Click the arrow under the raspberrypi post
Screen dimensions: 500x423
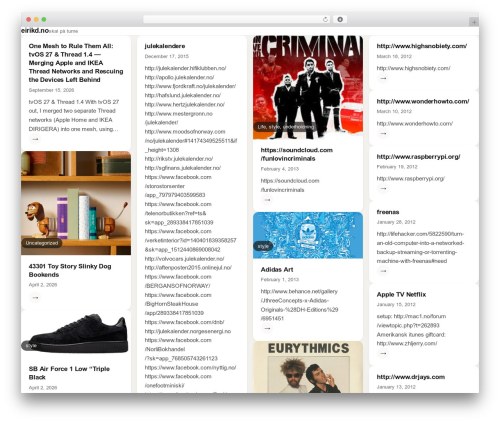click(x=383, y=188)
